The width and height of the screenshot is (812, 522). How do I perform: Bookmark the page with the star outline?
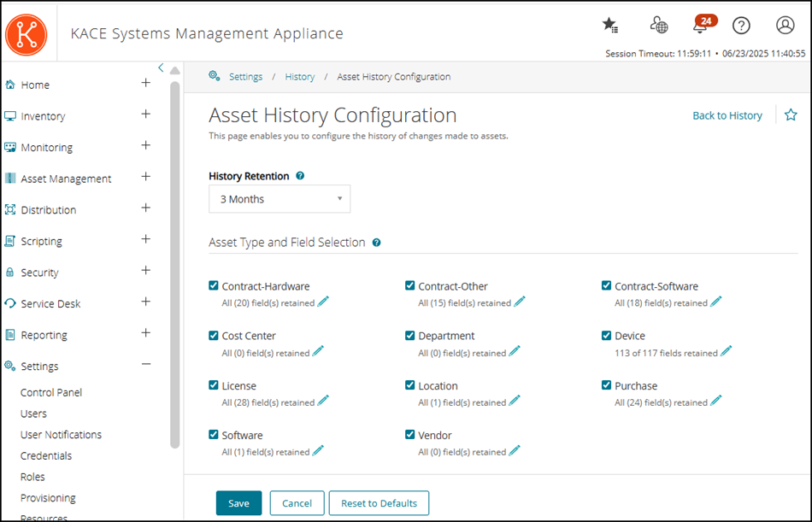[x=791, y=114]
